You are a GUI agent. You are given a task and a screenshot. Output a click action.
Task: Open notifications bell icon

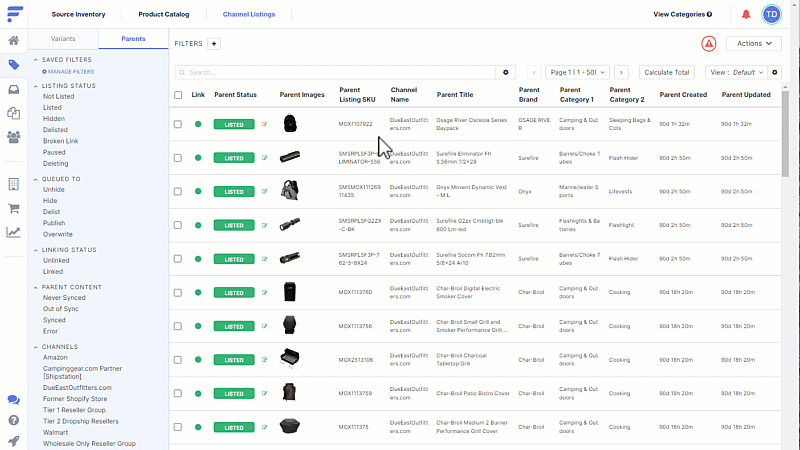746,14
